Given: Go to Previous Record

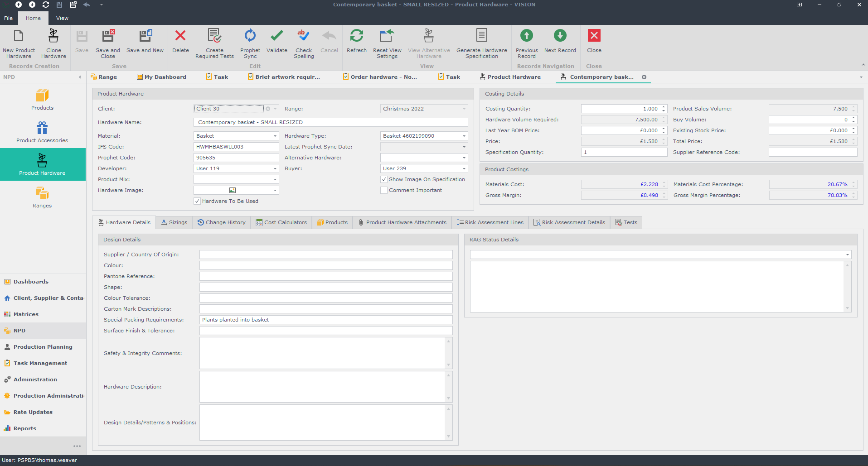Looking at the screenshot, I should [527, 43].
